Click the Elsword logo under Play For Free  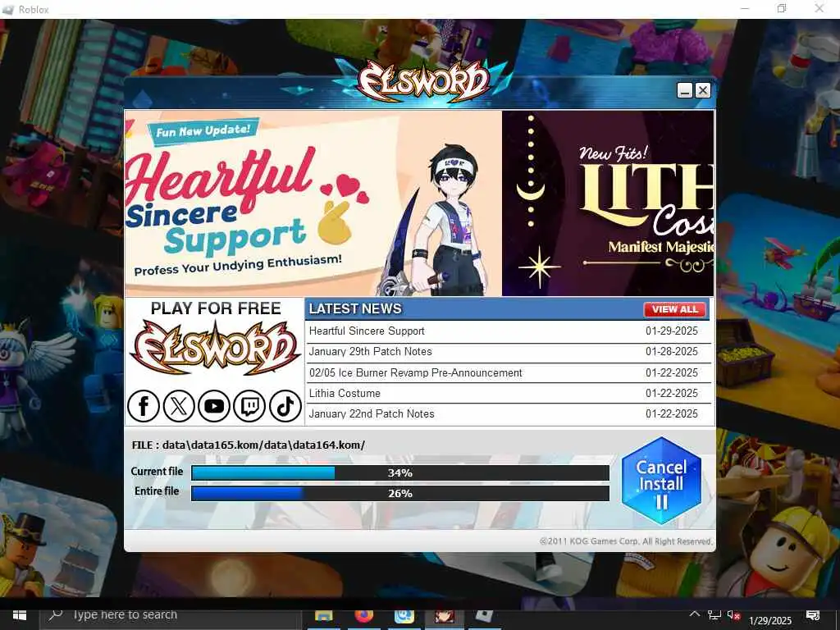(216, 349)
